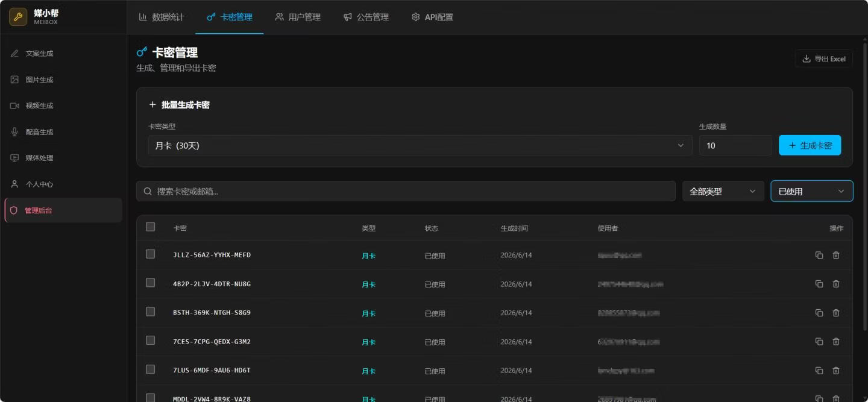Check the 7LUS-6MDF-9AU6-HD6T row checkbox
868x402 pixels.
click(151, 369)
